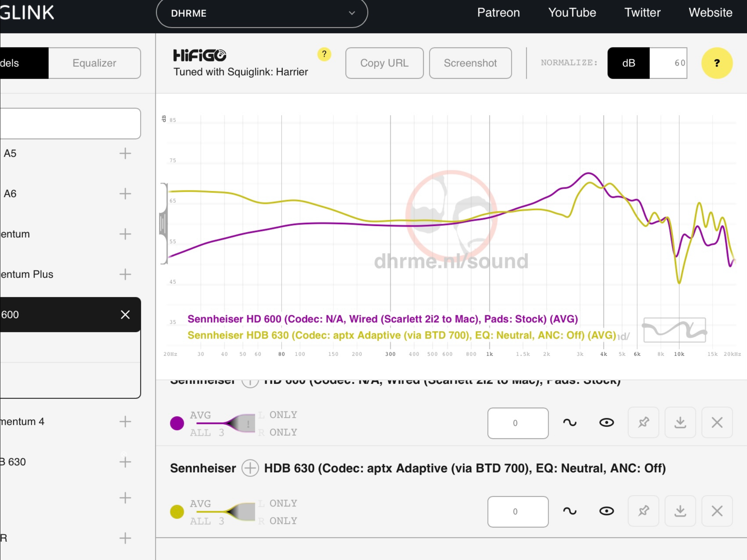
Task: Click the Copy URL button
Action: click(x=384, y=63)
